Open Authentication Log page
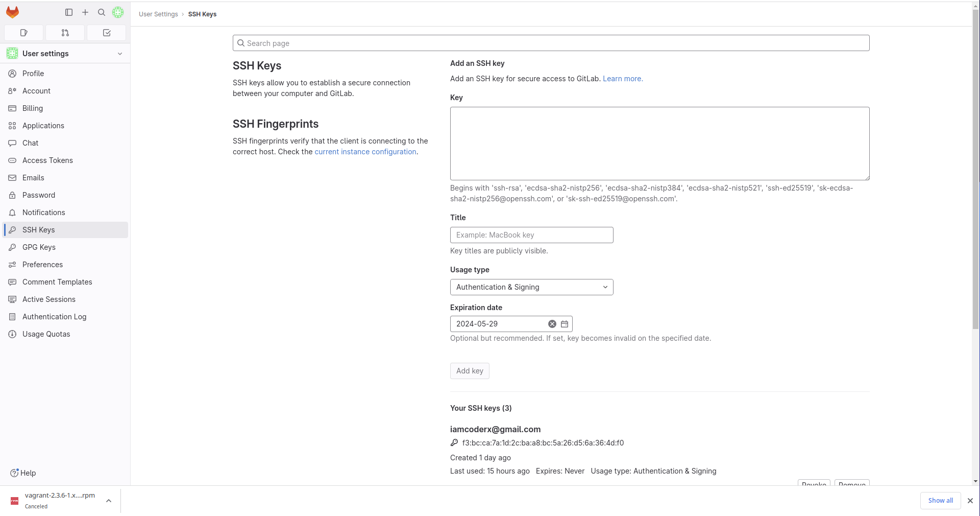Viewport: 980px width, 516px height. (x=65, y=317)
